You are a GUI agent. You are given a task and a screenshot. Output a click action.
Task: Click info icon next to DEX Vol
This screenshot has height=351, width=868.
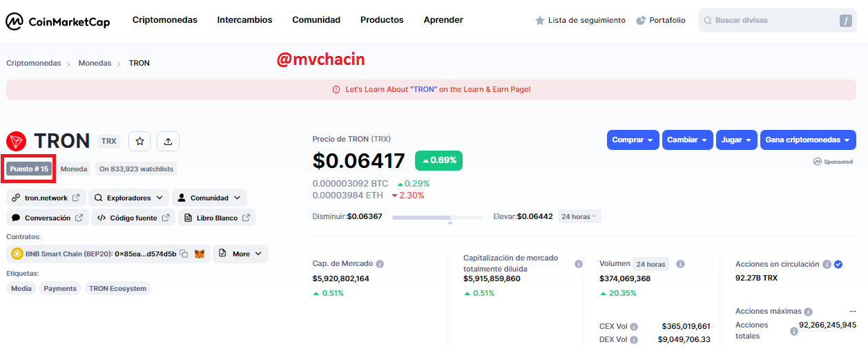pyautogui.click(x=634, y=340)
